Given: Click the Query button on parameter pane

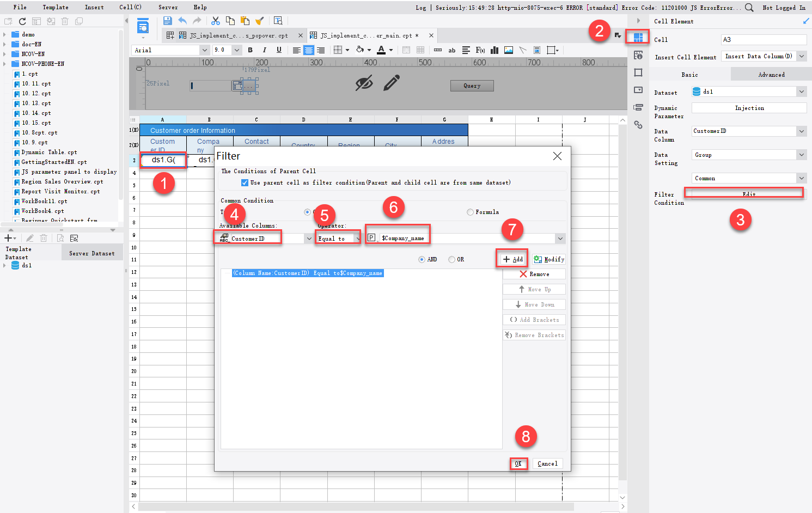Looking at the screenshot, I should click(x=472, y=86).
